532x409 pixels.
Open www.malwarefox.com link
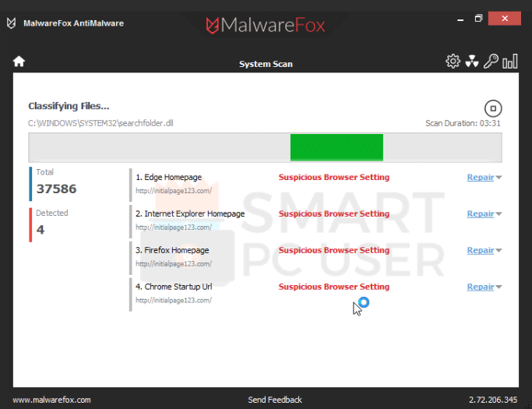point(51,400)
